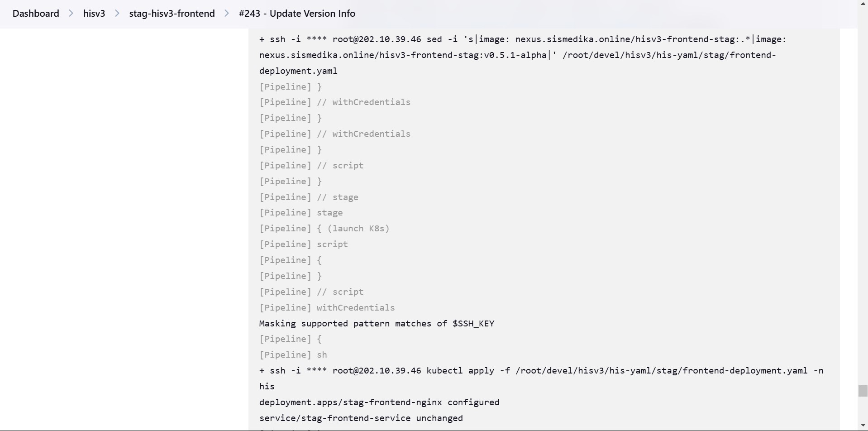Image resolution: width=868 pixels, height=431 pixels.
Task: Click the ssh sed command's first line
Action: pyautogui.click(x=523, y=39)
